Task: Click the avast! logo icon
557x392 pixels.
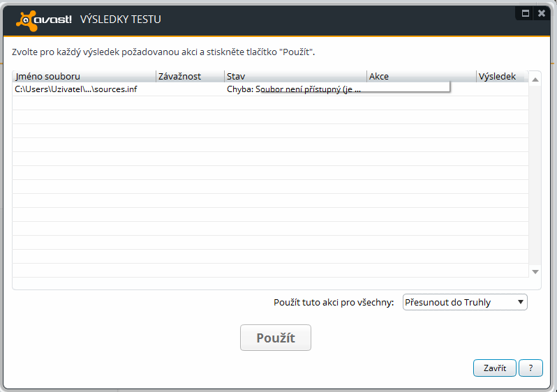Action: (43, 19)
